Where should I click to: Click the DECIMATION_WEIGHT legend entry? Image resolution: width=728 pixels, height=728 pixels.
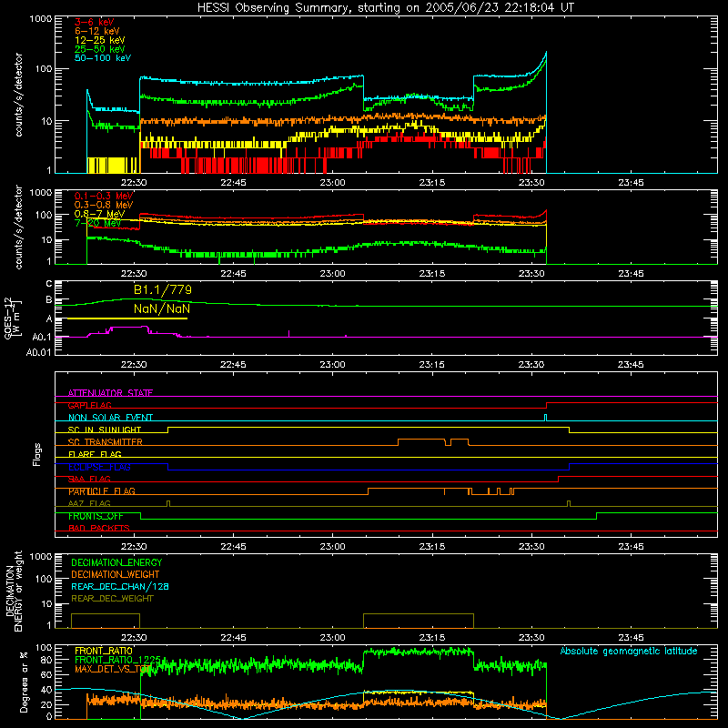tap(116, 574)
